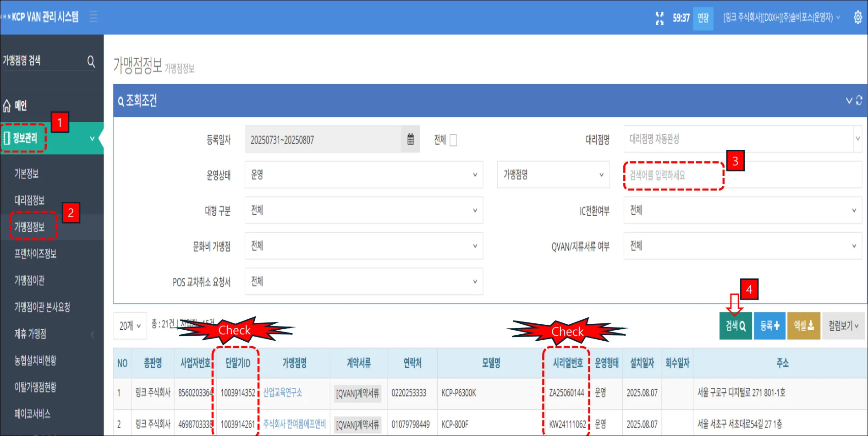
Task: Click the magnifier icon for 가맹점명 검색
Action: click(91, 61)
